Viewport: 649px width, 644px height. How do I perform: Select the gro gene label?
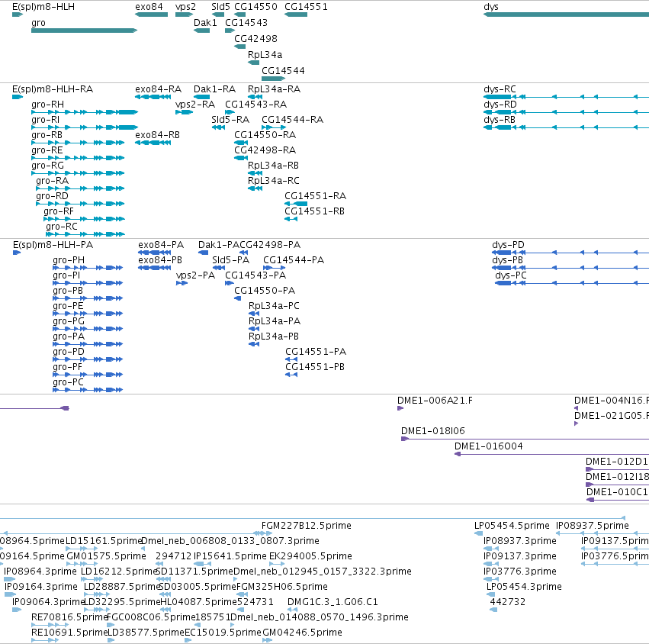pos(38,23)
